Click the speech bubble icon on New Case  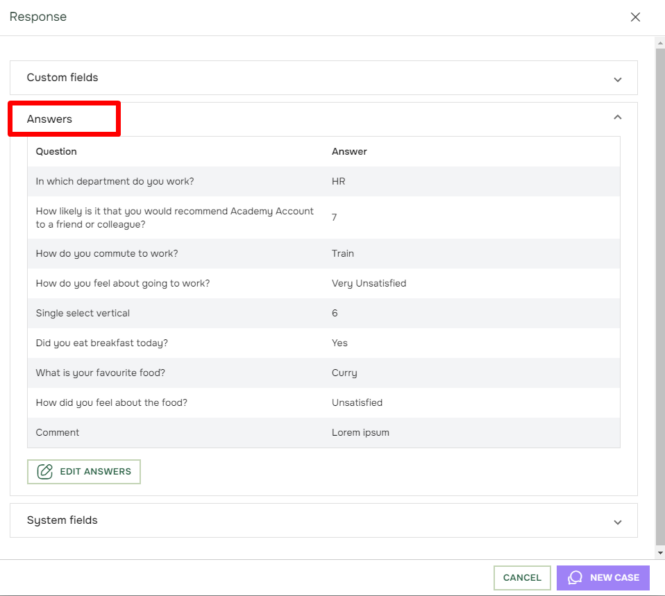tap(575, 577)
